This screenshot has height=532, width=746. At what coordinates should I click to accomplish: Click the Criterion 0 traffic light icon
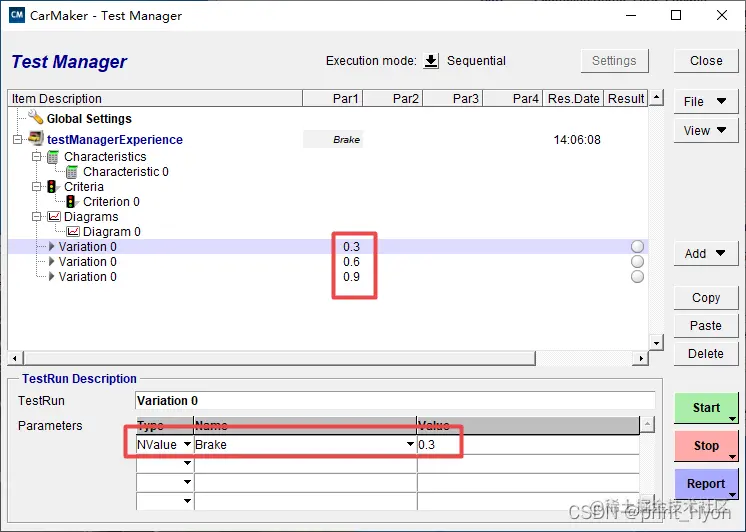point(71,202)
